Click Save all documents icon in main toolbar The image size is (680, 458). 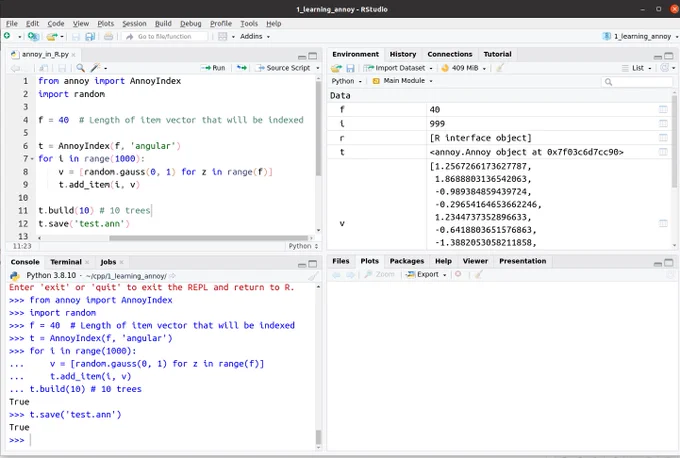click(90, 36)
